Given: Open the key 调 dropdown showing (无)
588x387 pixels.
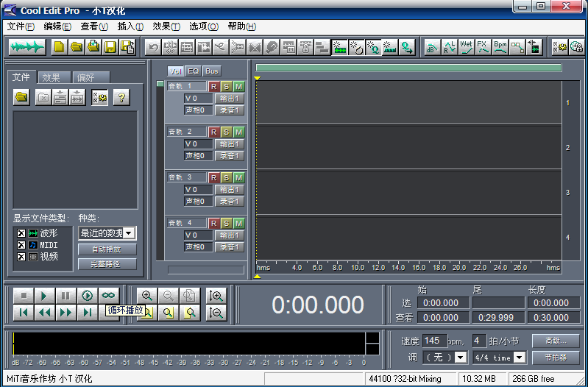Looking at the screenshot, I should pyautogui.click(x=445, y=358).
